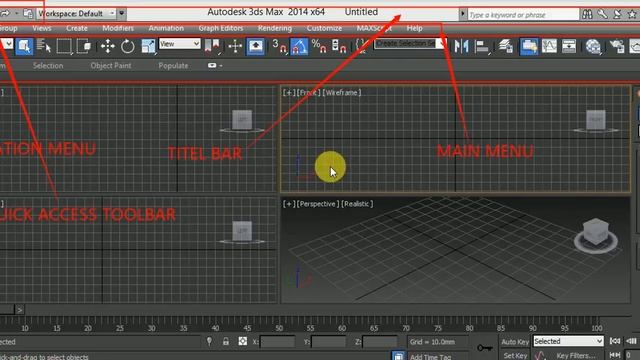Click the project folder icon beside Workspace
640x360 pixels.
click(x=28, y=13)
